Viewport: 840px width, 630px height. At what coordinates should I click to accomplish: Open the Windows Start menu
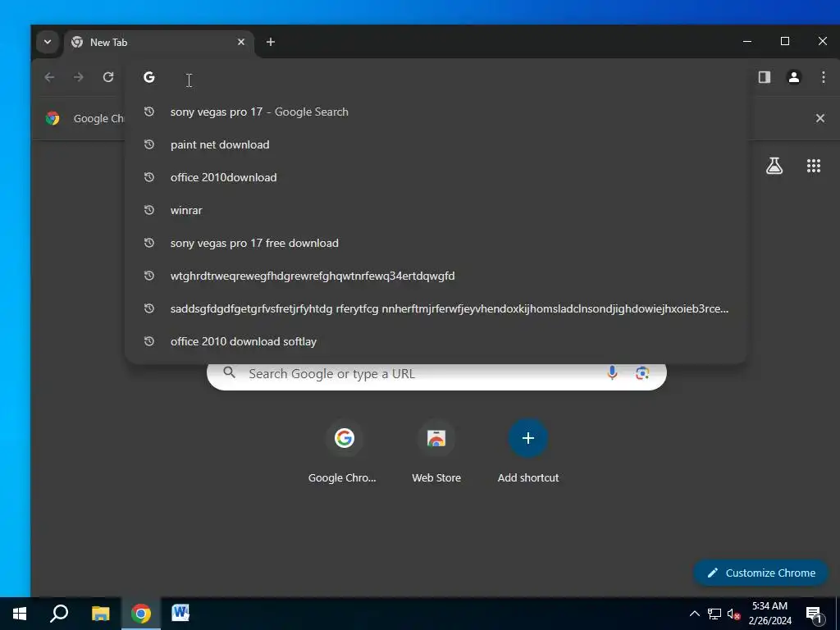(x=20, y=614)
